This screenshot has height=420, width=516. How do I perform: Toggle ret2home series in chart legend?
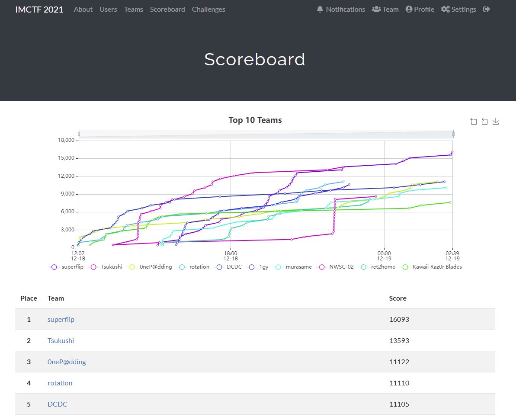(x=377, y=267)
